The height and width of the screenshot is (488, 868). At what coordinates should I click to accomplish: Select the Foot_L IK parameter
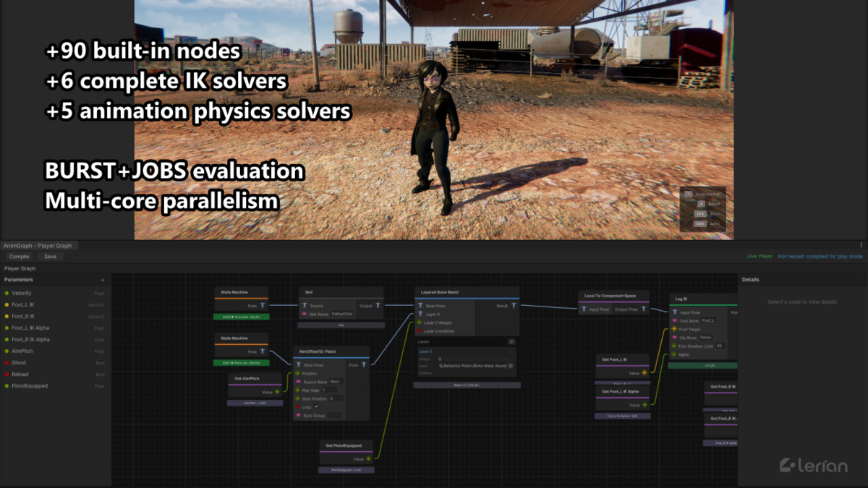55,304
